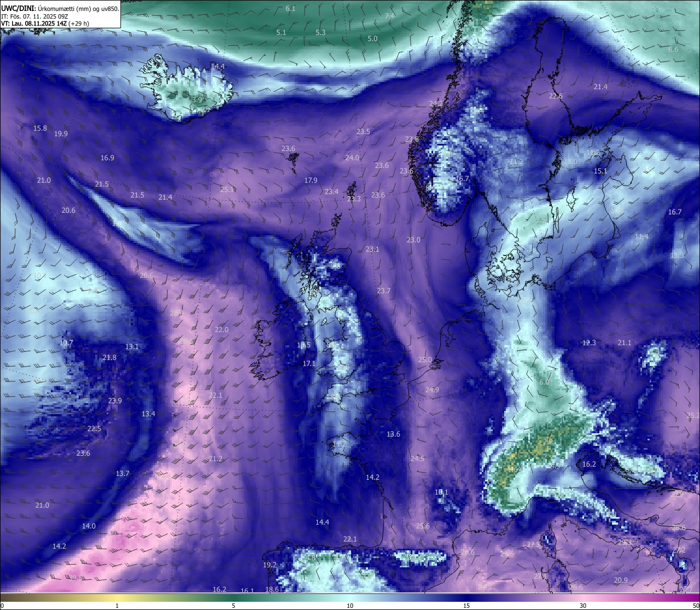The image size is (700, 610).
Task: Click the map value '11.3'
Action: [677, 255]
